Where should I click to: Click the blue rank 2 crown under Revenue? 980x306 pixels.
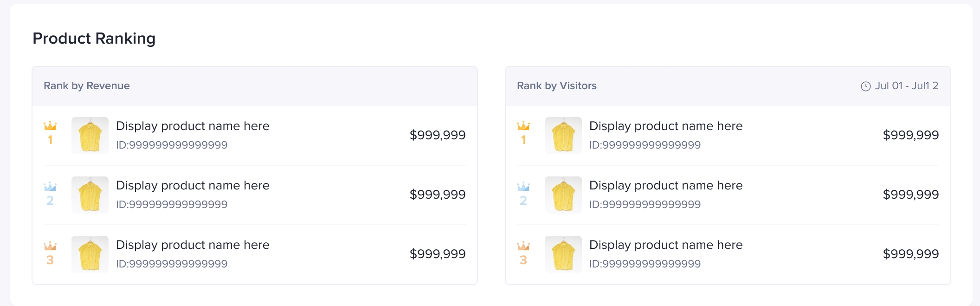[x=50, y=187]
